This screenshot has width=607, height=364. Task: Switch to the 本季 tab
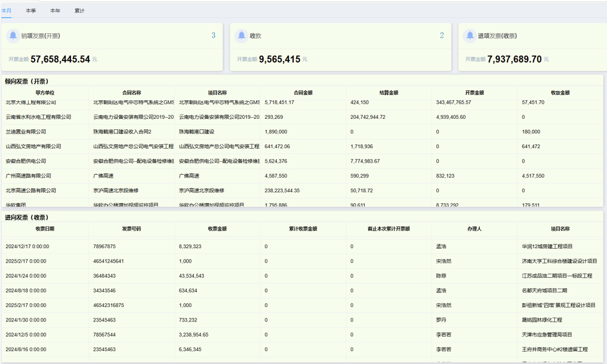tap(31, 11)
